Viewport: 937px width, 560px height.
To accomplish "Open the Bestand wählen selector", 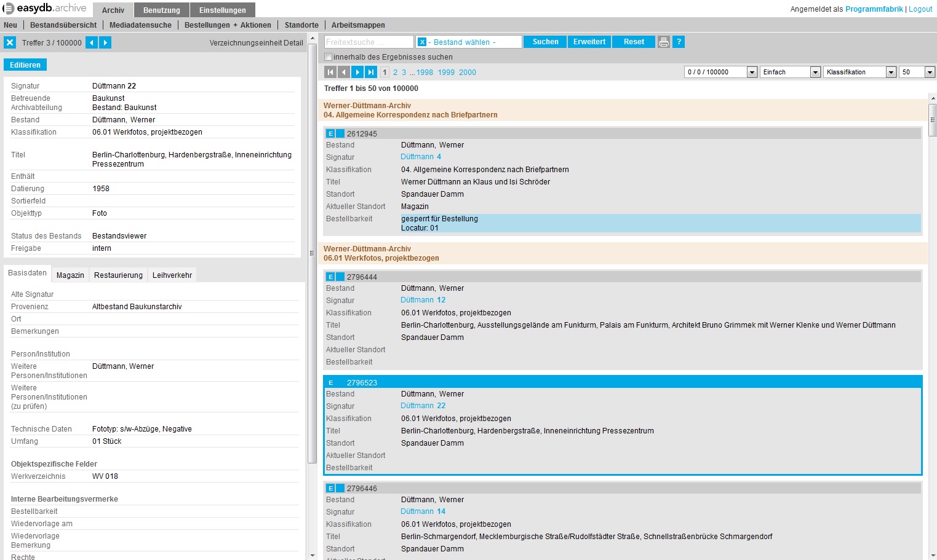I will pos(469,42).
